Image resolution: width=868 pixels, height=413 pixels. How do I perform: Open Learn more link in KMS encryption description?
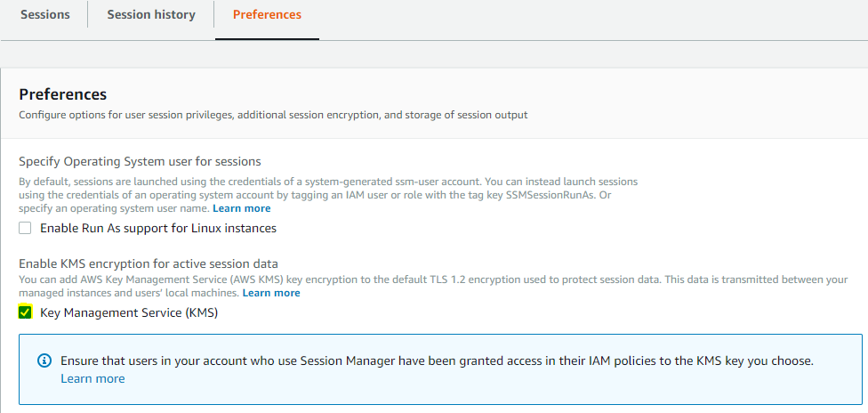[x=271, y=293]
